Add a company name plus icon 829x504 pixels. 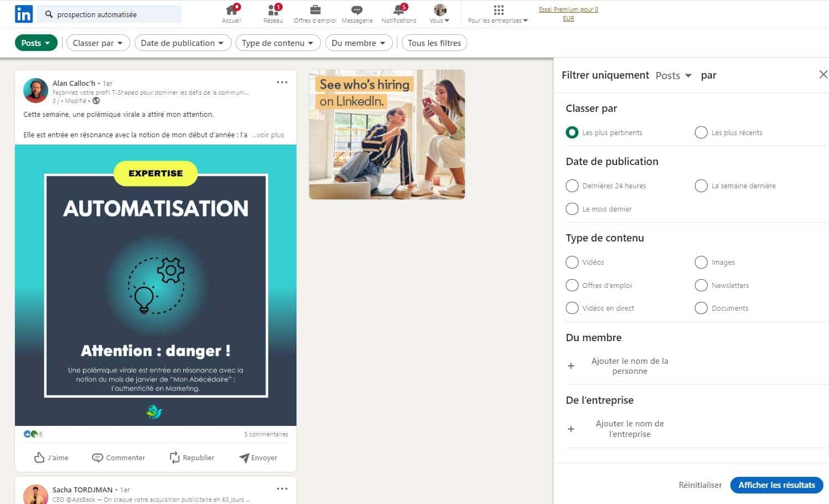click(x=571, y=429)
